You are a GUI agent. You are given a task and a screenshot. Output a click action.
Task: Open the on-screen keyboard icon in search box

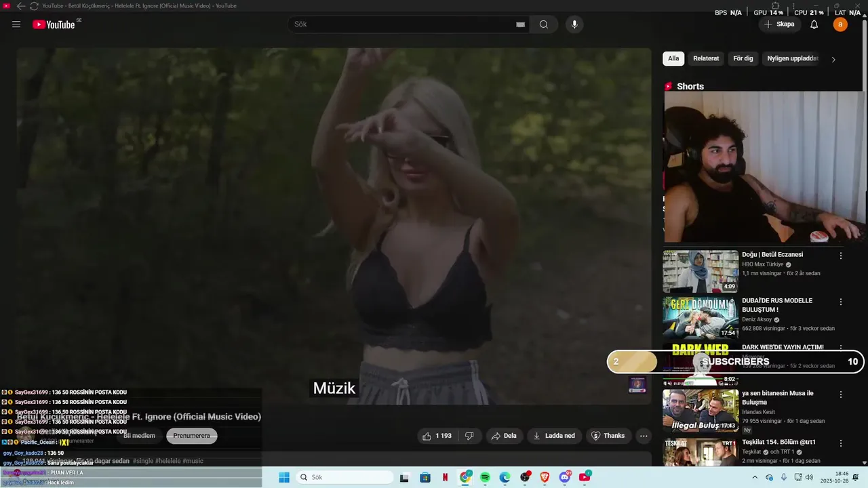[520, 24]
